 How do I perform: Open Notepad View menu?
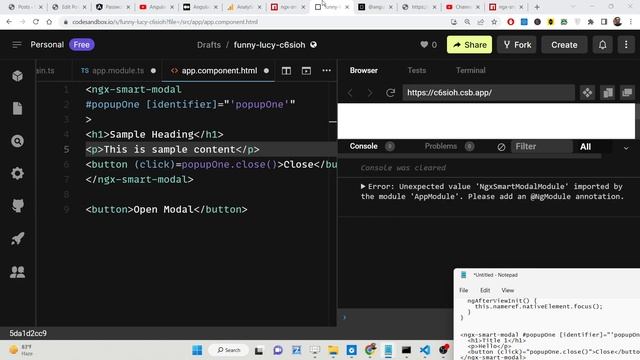point(507,290)
